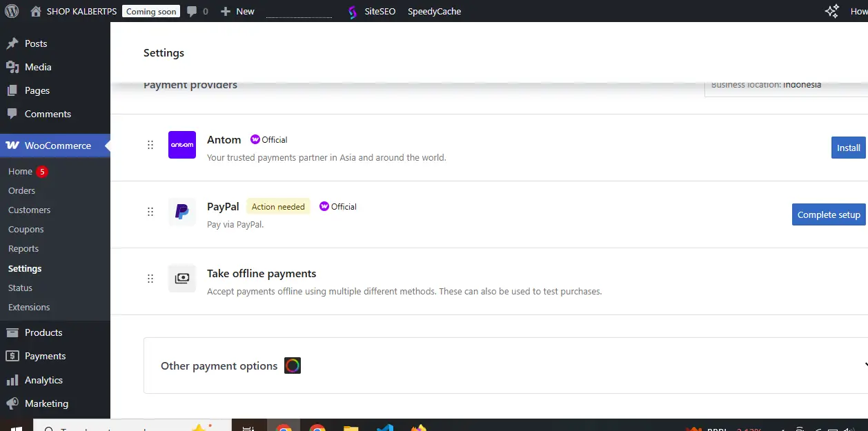The width and height of the screenshot is (868, 431).
Task: Click the sparkle AI assistant icon
Action: point(832,11)
